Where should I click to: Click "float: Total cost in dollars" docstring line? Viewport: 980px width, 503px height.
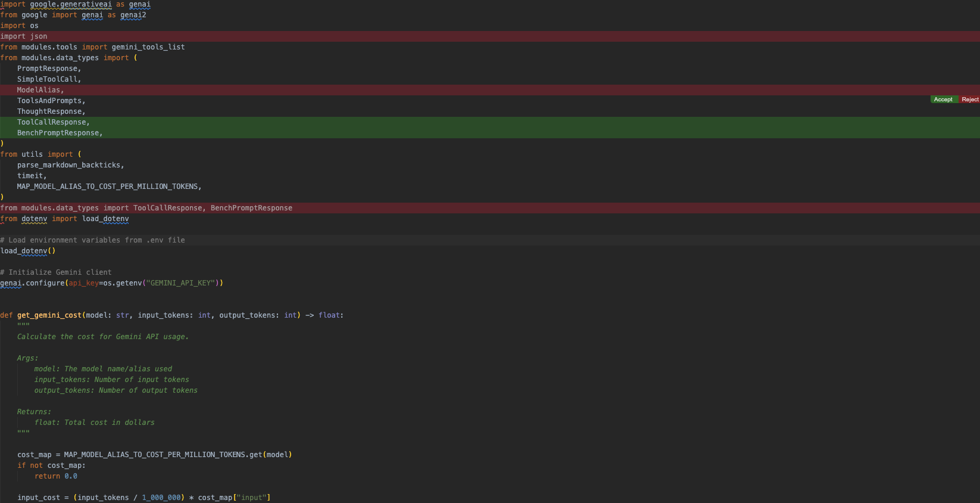95,423
